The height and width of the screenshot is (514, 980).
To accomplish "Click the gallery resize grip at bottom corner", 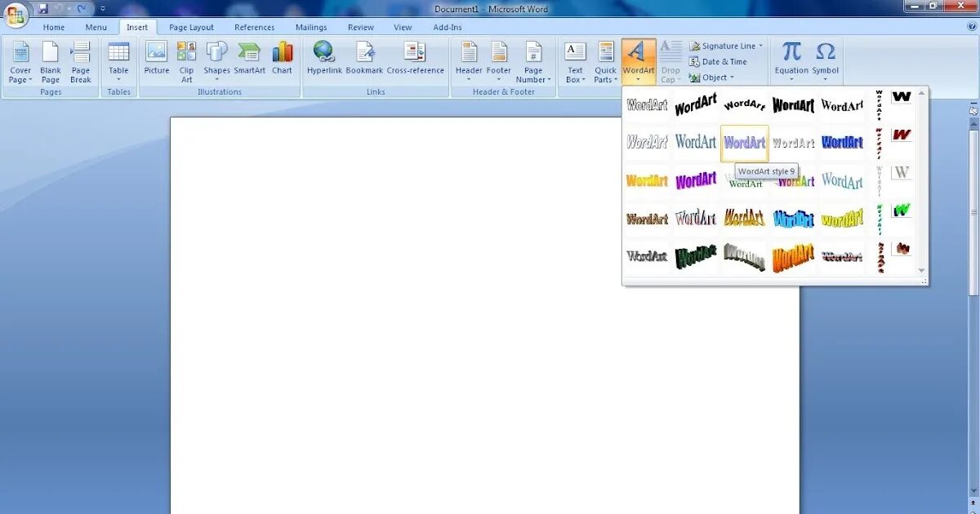I will click(x=924, y=281).
